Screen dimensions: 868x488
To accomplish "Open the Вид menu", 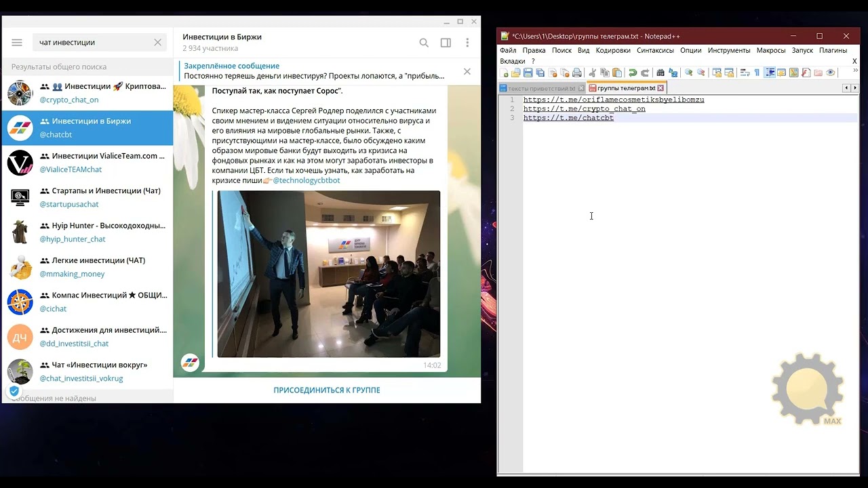I will [583, 50].
